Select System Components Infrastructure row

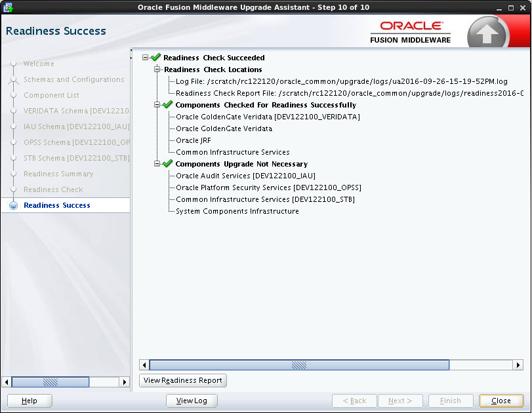pyautogui.click(x=237, y=211)
